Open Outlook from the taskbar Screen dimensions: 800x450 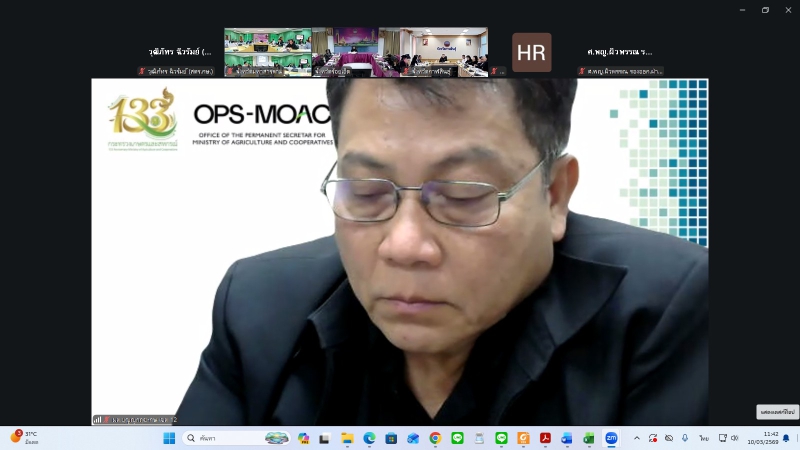coord(567,438)
